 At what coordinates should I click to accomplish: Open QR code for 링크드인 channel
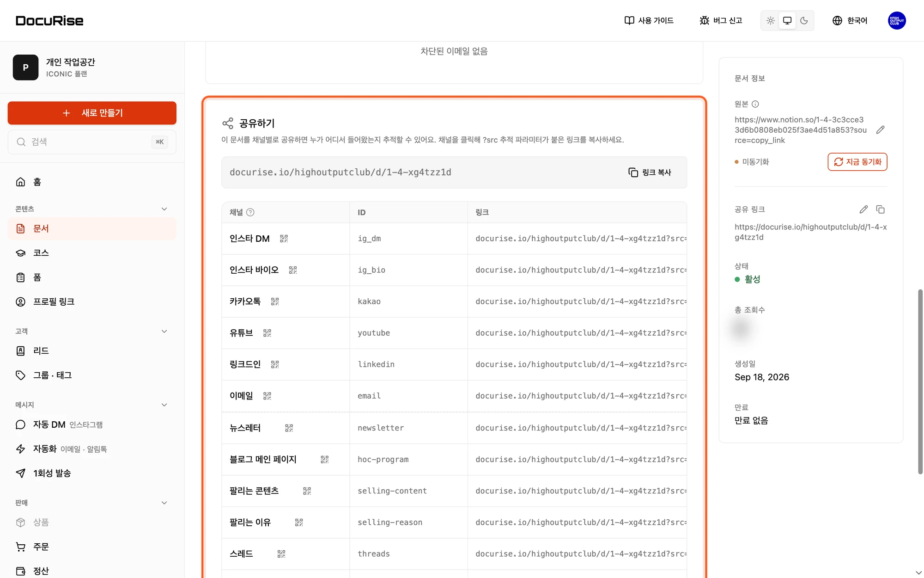pyautogui.click(x=275, y=364)
